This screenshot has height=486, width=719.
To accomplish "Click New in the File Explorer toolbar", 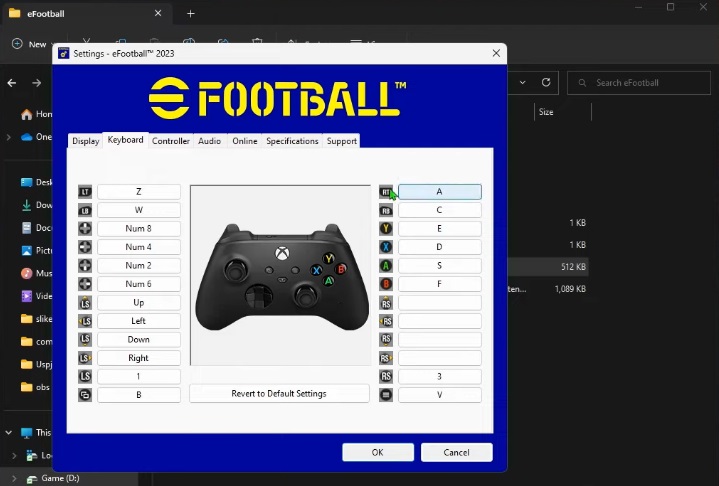I will coord(33,44).
